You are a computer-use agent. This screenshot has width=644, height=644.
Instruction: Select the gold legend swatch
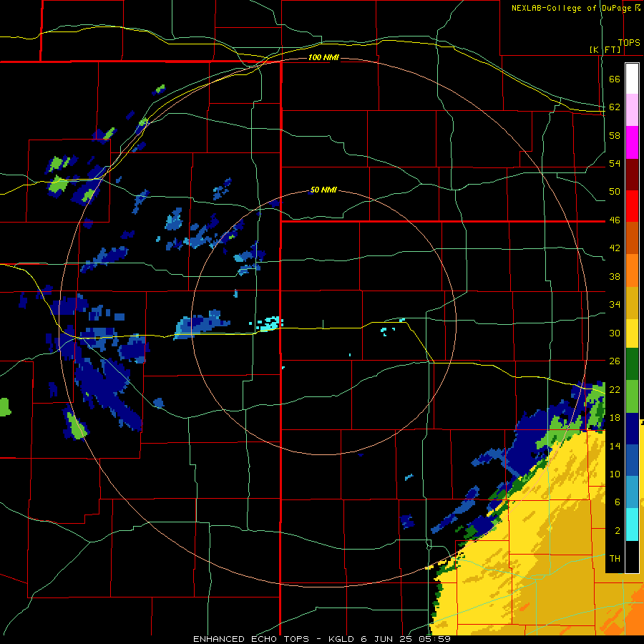coord(632,303)
